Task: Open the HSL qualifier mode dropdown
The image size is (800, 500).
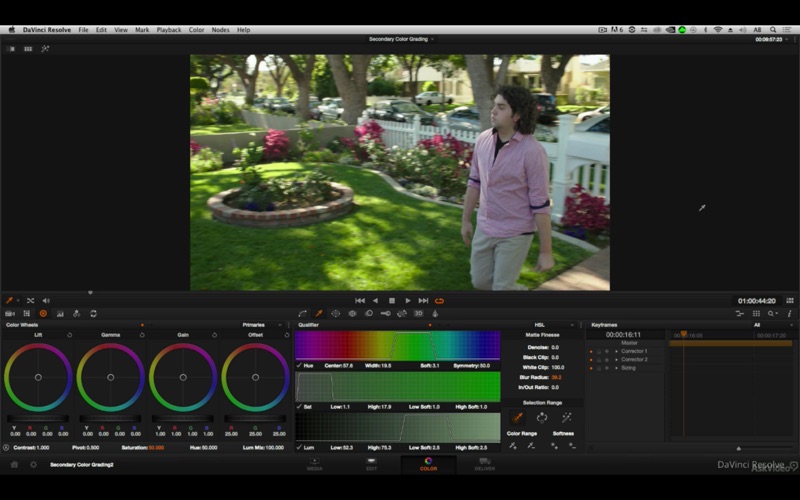Action: point(553,325)
